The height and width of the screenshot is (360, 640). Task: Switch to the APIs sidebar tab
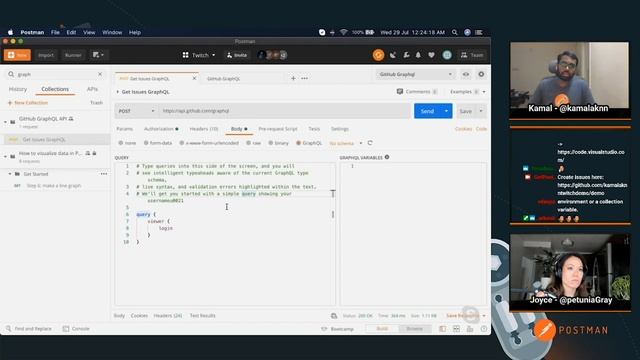[x=92, y=89]
